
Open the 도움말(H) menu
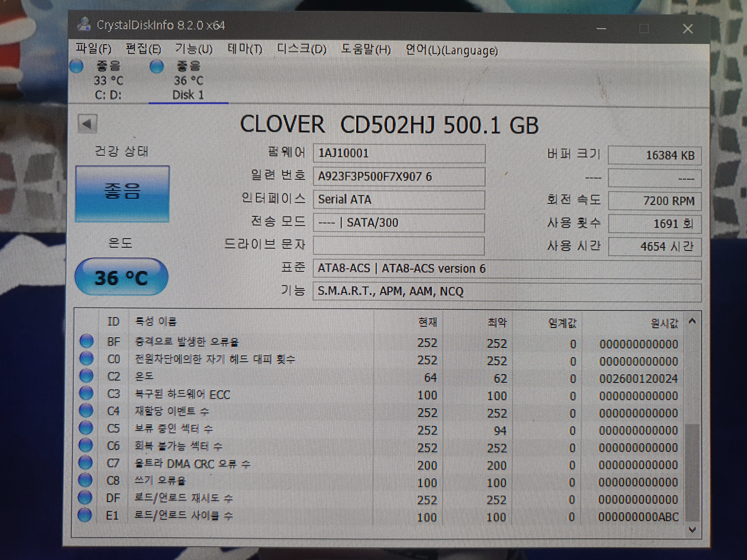366,50
